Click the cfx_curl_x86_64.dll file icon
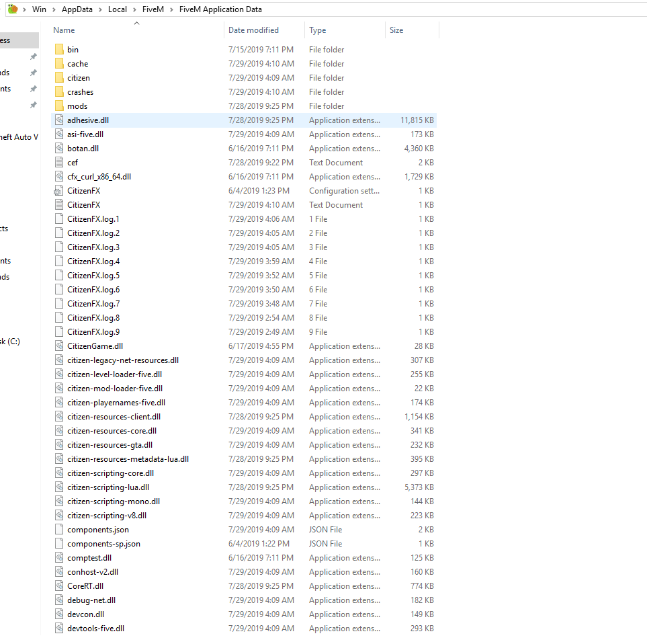Image resolution: width=647 pixels, height=644 pixels. 59,176
